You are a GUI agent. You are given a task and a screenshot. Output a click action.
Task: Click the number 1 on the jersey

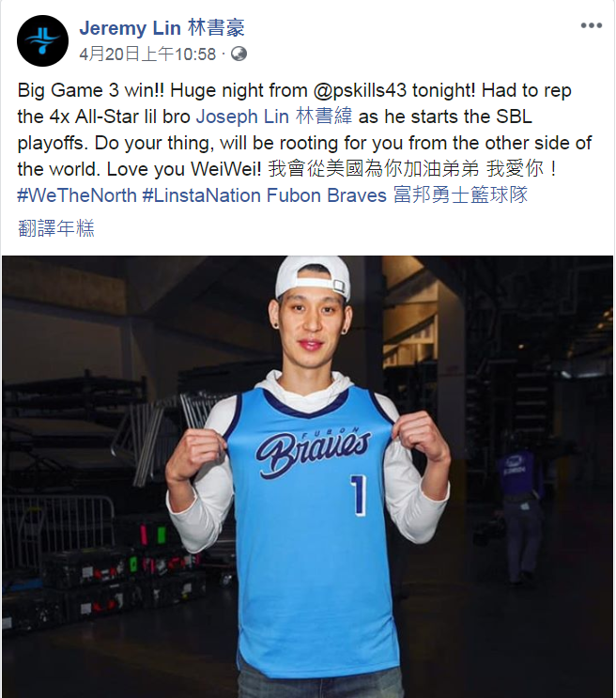click(359, 495)
